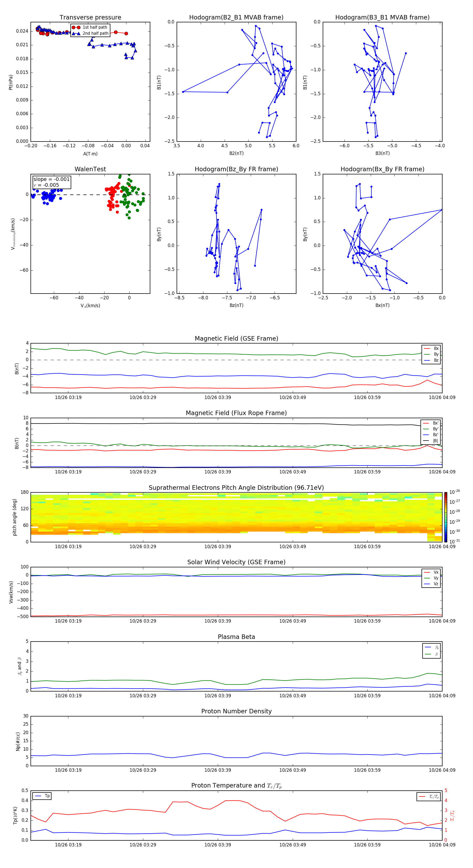Click the 'Plasma Beta' plot title

tap(236, 637)
